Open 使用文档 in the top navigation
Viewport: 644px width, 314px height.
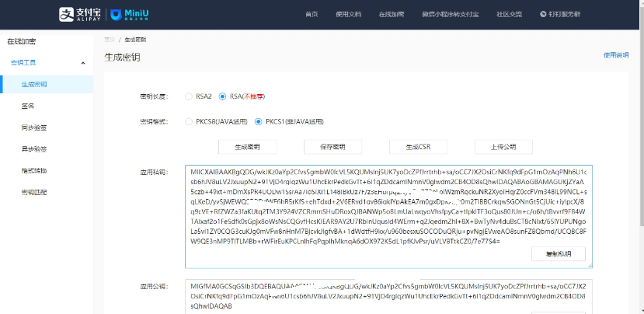point(348,15)
